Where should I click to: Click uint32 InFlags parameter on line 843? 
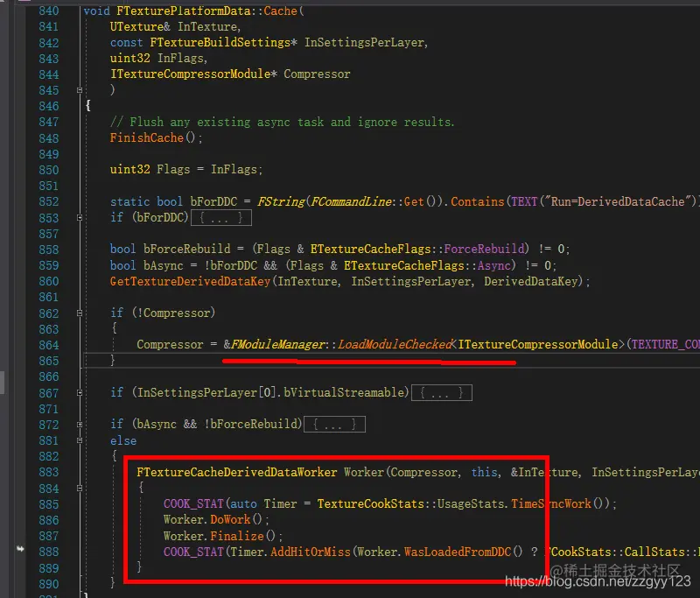[158, 59]
